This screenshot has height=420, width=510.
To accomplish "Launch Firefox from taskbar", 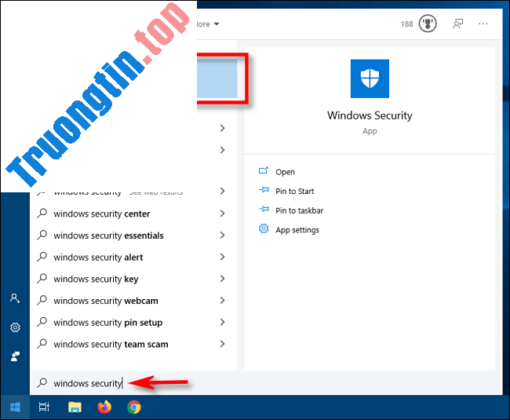I will (104, 407).
